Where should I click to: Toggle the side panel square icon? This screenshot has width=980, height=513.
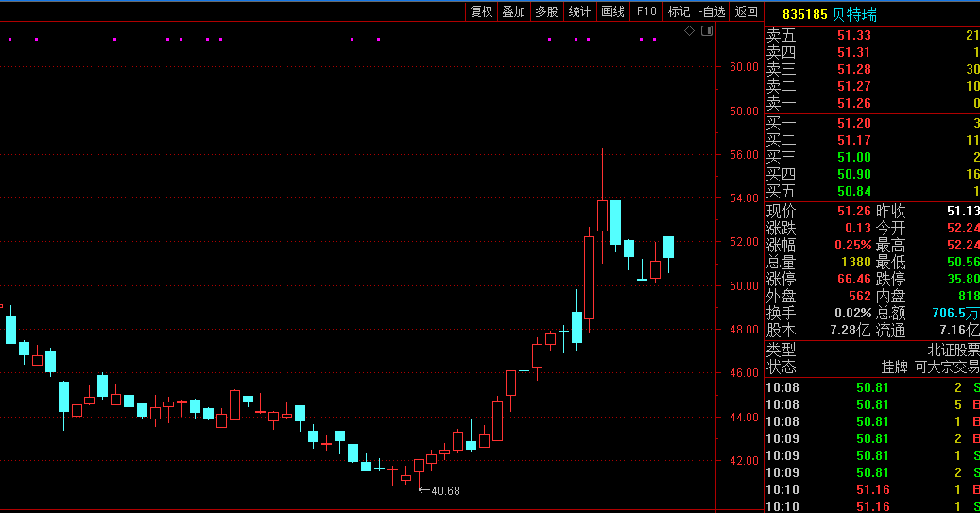coord(707,31)
